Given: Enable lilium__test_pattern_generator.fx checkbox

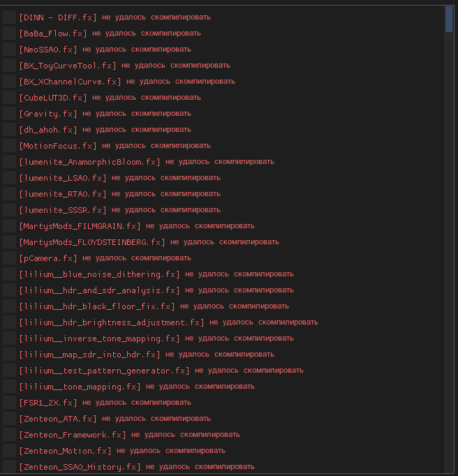Looking at the screenshot, I should (x=9, y=371).
